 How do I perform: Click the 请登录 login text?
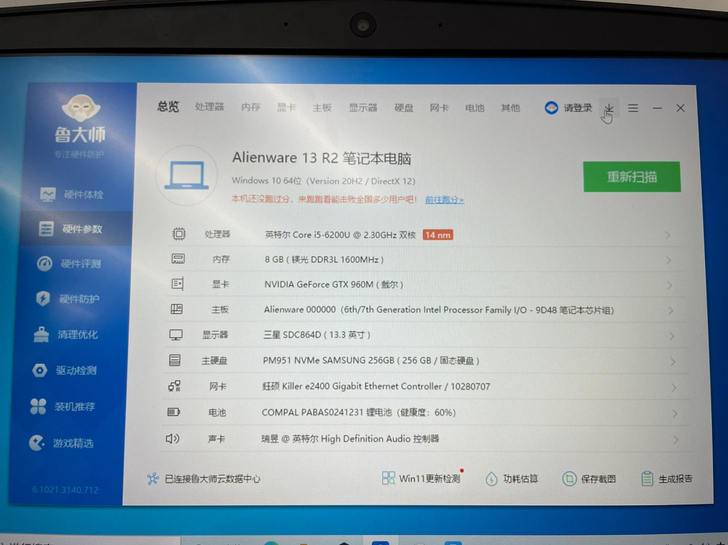click(578, 108)
